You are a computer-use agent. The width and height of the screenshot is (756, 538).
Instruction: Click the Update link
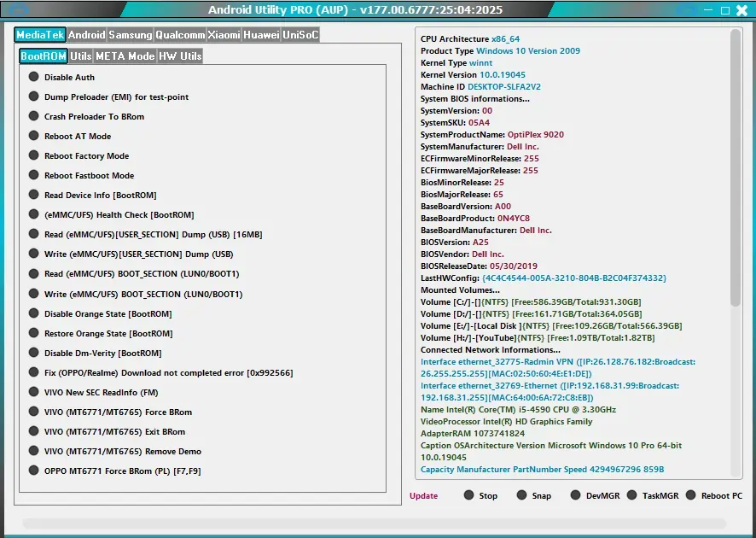click(x=423, y=496)
